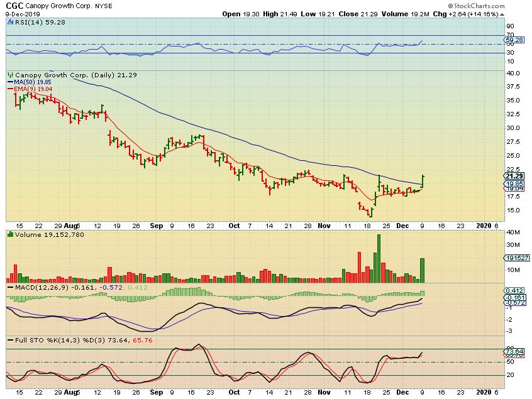Click the Full STO legend dash marker
532x399 pixels.
[10, 340]
